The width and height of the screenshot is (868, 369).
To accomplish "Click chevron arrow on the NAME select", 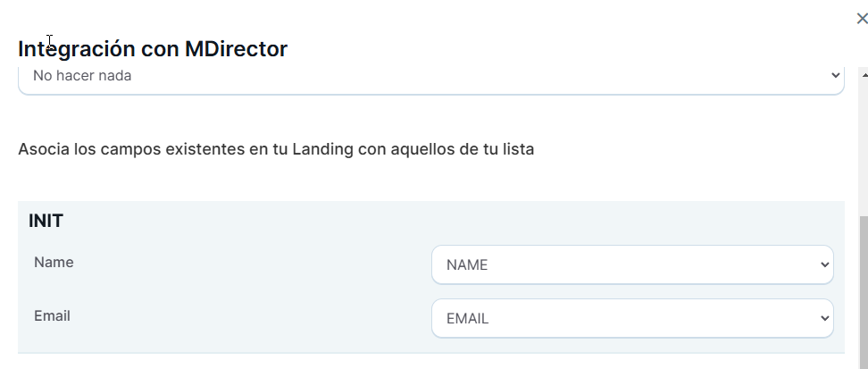I will [x=823, y=264].
